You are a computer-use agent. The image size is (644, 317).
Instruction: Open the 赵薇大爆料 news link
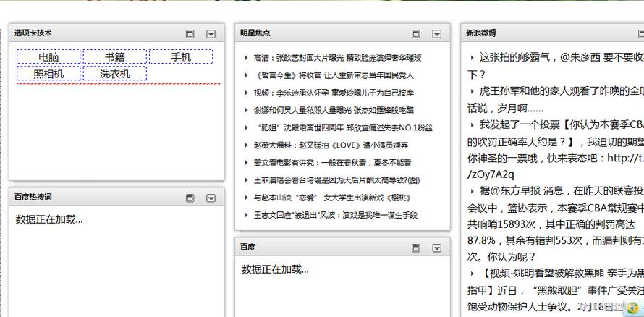click(x=331, y=145)
